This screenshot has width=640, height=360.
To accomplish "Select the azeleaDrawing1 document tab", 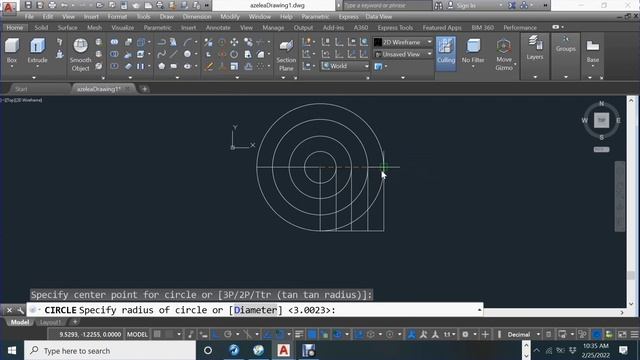I will (99, 89).
